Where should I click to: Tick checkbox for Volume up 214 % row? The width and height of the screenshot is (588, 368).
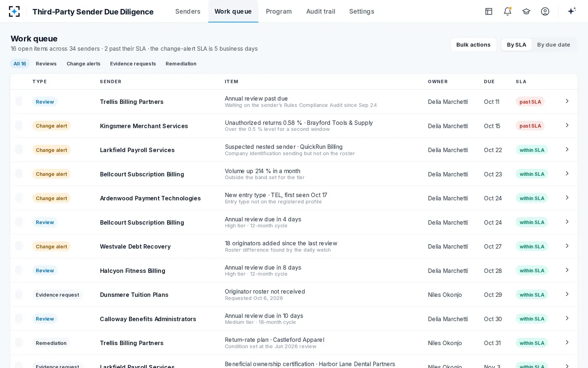[19, 174]
